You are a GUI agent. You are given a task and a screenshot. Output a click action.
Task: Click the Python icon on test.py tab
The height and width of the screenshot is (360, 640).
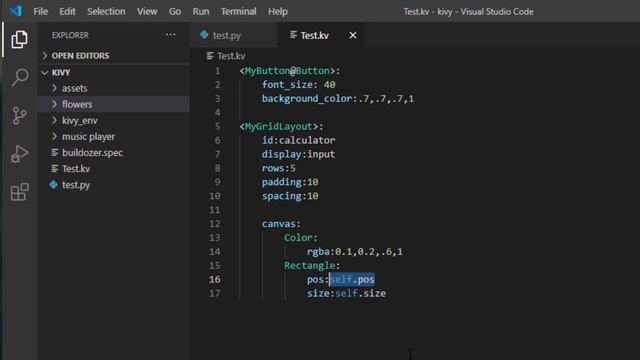point(204,35)
